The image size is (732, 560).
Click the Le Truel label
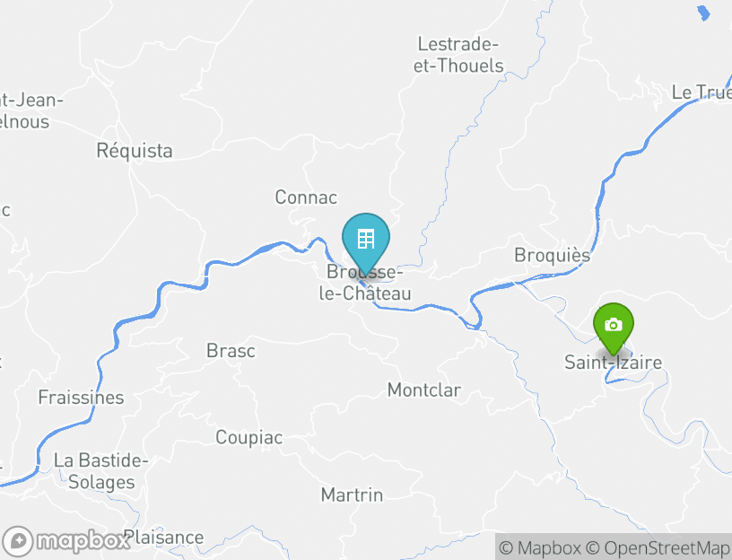click(701, 92)
